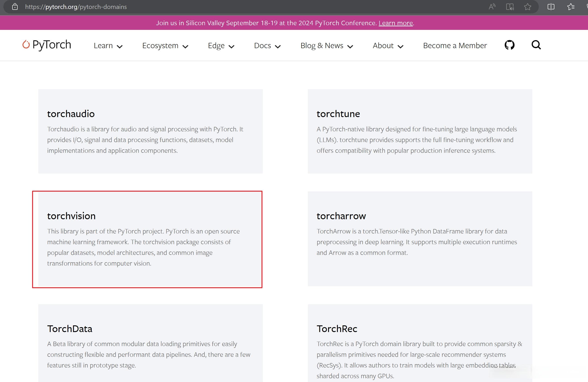Expand the Blog & News dropdown
Screen dimensions: 588x382
327,45
